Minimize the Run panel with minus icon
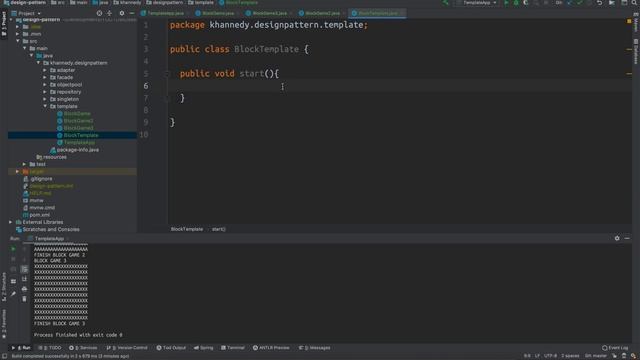 click(x=627, y=238)
